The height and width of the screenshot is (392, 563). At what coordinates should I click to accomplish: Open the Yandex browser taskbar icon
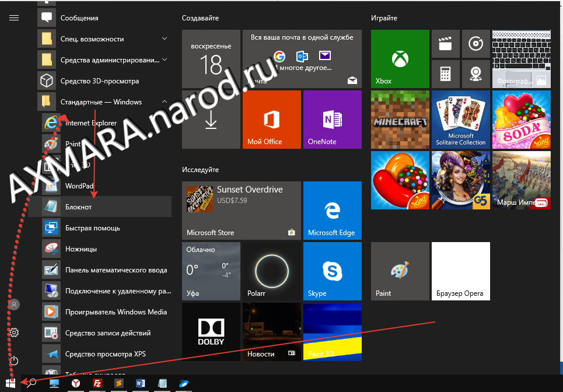[x=75, y=384]
